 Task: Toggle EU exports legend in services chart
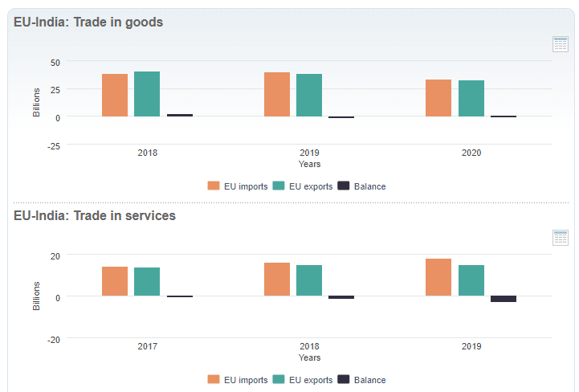[x=303, y=380]
